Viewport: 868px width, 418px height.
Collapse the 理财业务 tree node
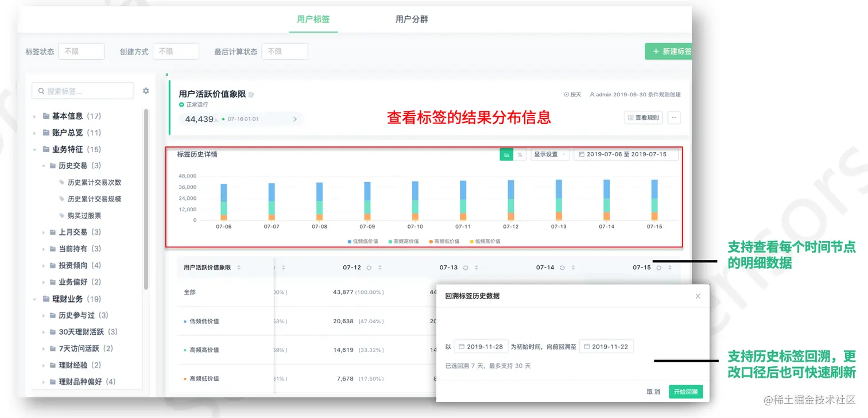(34, 299)
